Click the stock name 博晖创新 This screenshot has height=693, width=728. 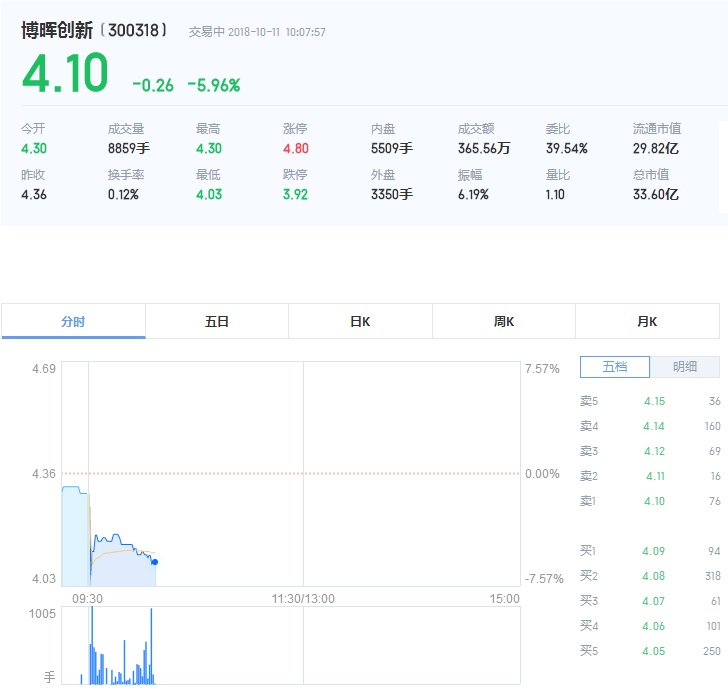[x=57, y=31]
